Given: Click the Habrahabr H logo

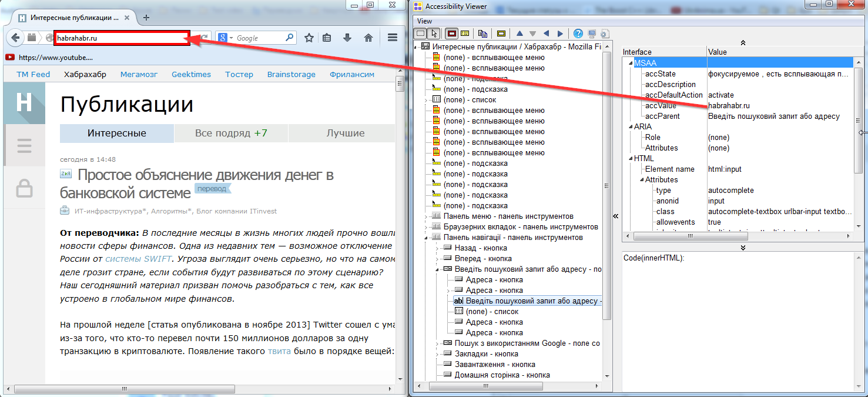Looking at the screenshot, I should (x=24, y=103).
